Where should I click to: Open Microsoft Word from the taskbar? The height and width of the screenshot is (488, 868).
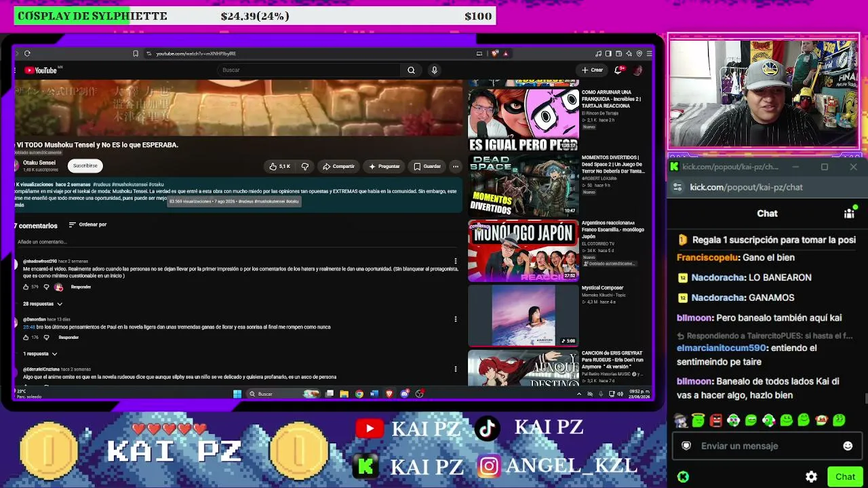[374, 394]
